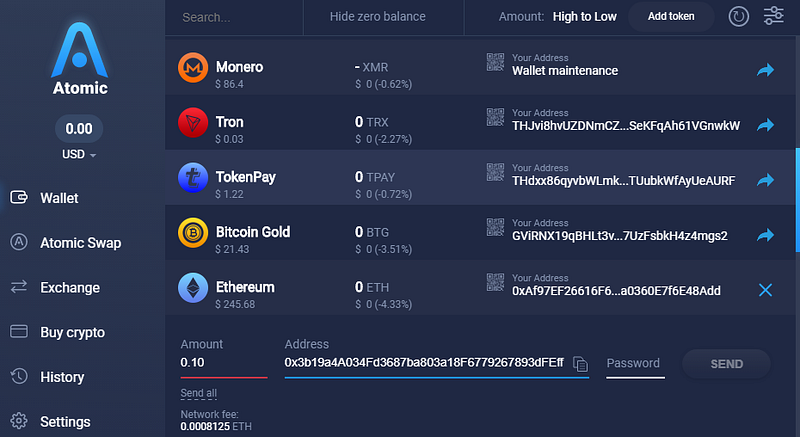Click the Buy crypto card icon
Viewport: 800px width, 437px height.
click(x=19, y=331)
